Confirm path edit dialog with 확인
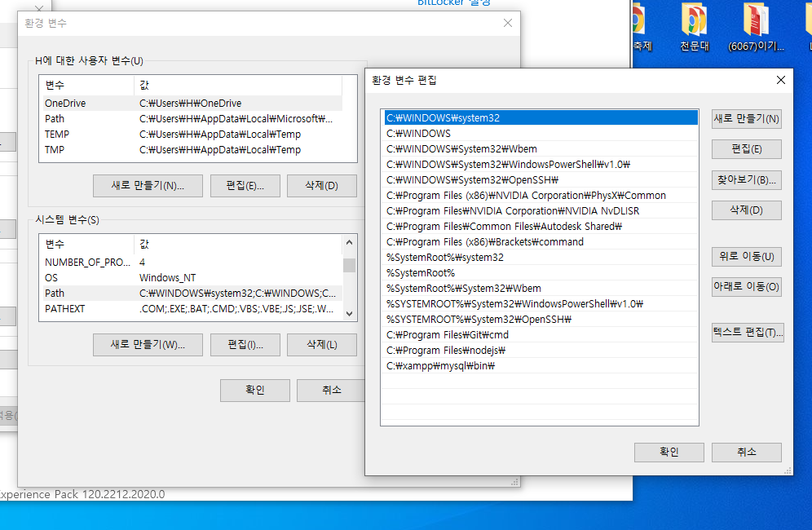Viewport: 812px width, 530px height. pos(669,452)
